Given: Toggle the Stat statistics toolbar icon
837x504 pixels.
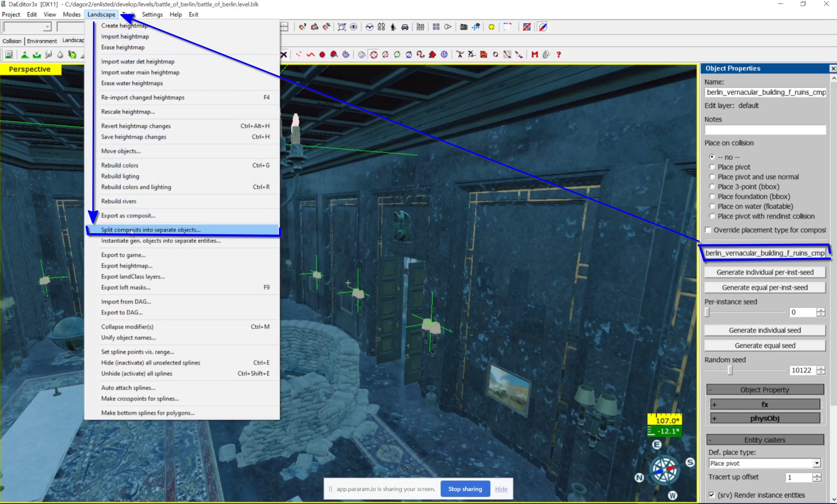Looking at the screenshot, I should coord(420,27).
